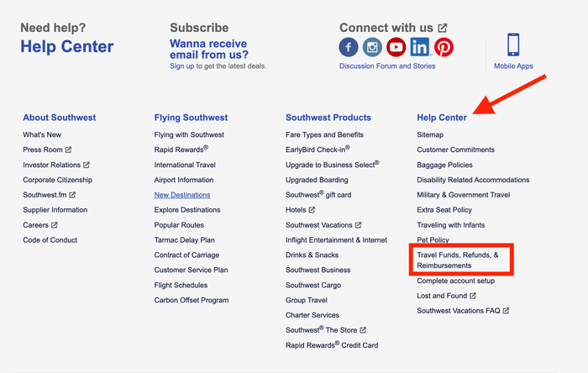Open Southwest's LinkedIn icon
This screenshot has width=588, height=373.
tap(420, 47)
